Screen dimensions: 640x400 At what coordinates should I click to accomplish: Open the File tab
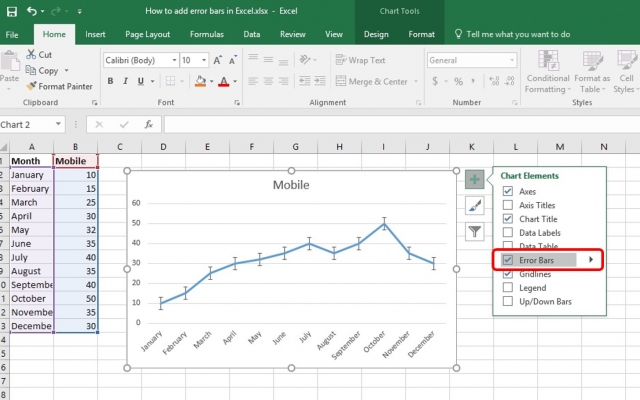coord(12,34)
